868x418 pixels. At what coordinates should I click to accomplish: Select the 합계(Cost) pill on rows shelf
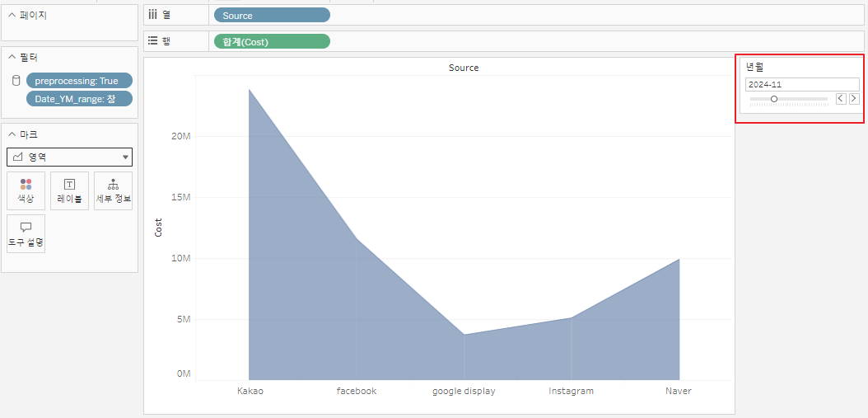pos(272,41)
